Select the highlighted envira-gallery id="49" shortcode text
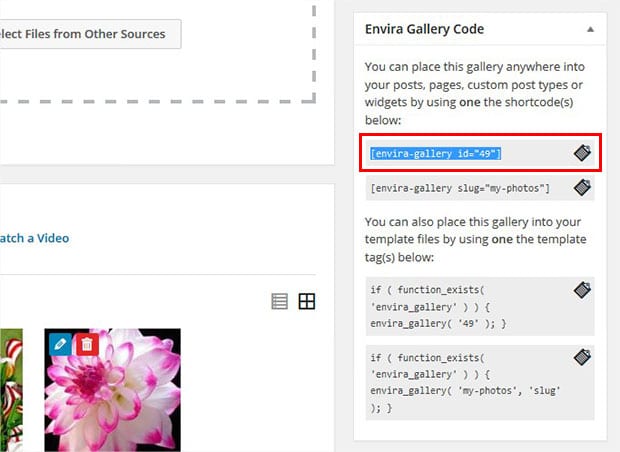Screen dimensions: 620x452 click(436, 153)
